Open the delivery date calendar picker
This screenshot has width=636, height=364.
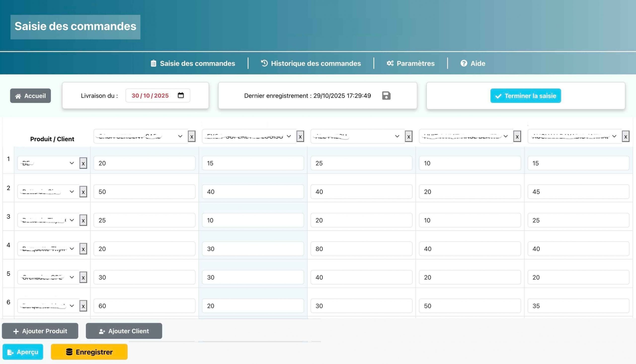(180, 95)
